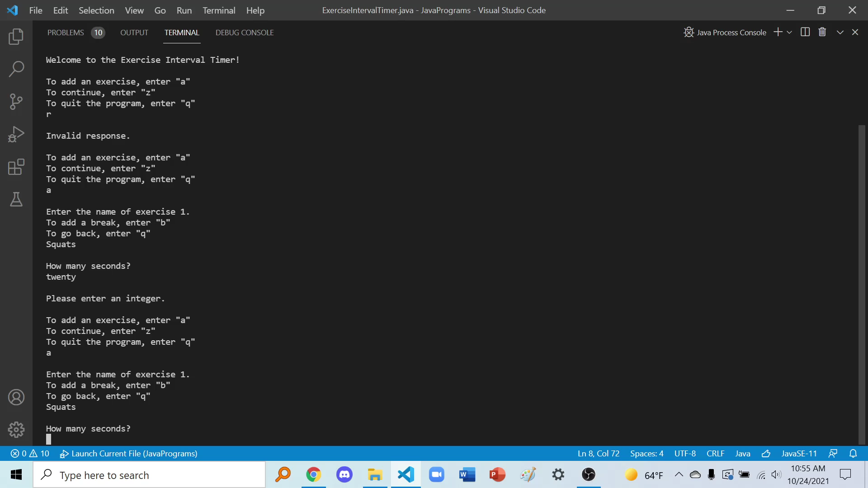Screen dimensions: 868x488
Task: Split the terminal panel
Action: [x=805, y=32]
